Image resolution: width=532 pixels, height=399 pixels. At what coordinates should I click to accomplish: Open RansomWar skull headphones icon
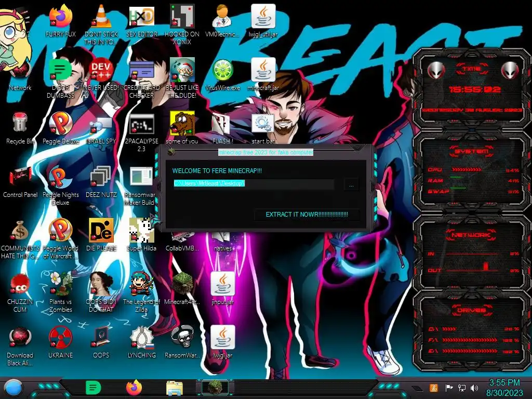coord(182,338)
